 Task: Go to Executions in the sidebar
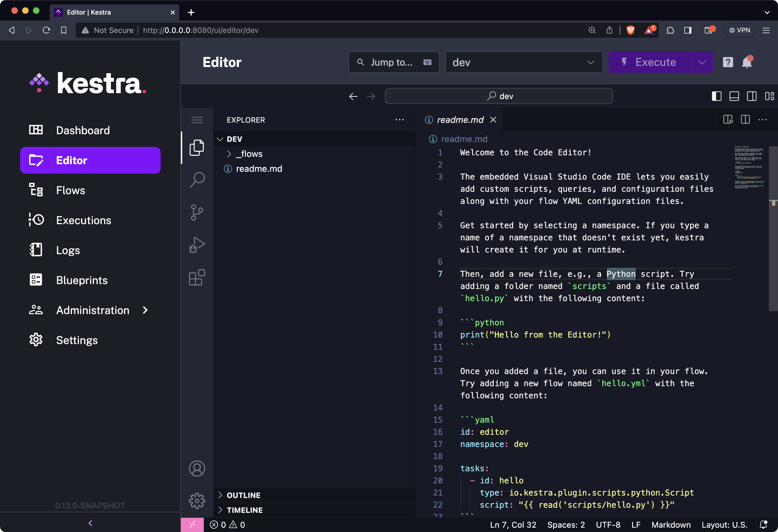tap(84, 220)
